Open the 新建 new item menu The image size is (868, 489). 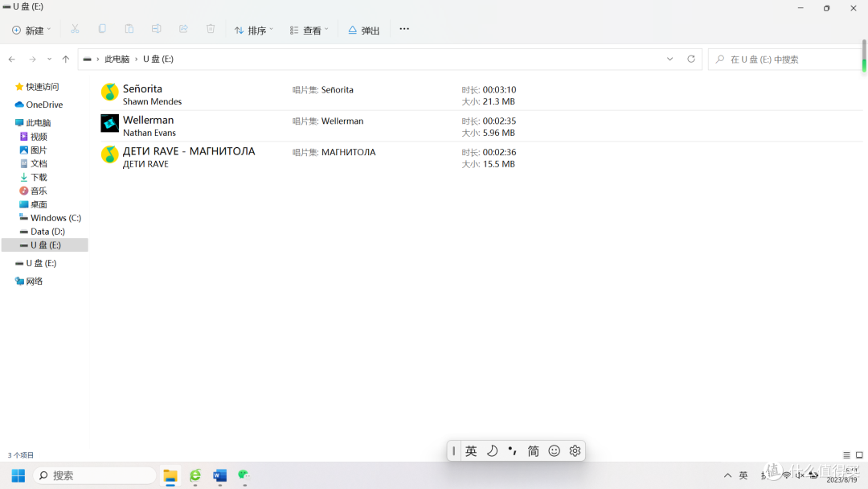pos(31,30)
